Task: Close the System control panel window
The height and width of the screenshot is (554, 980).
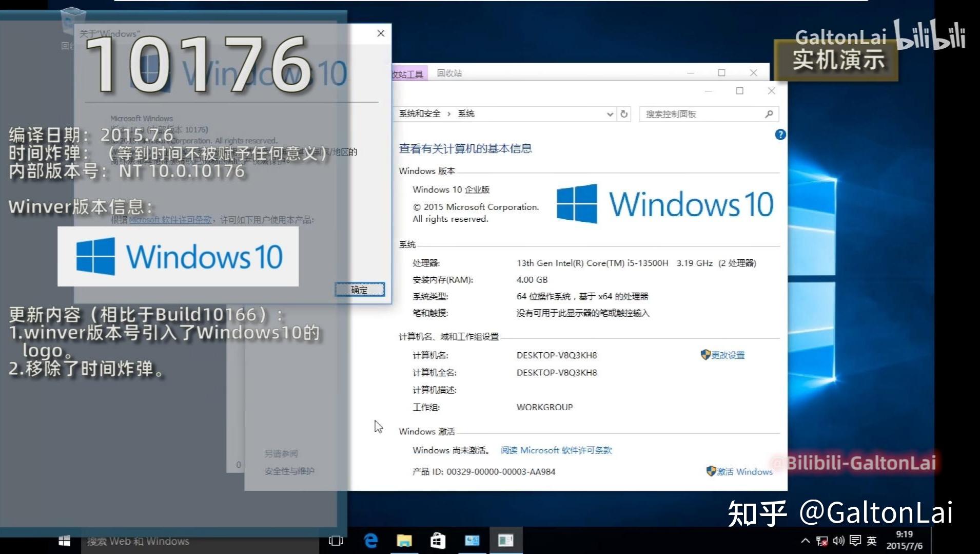Action: pyautogui.click(x=771, y=91)
